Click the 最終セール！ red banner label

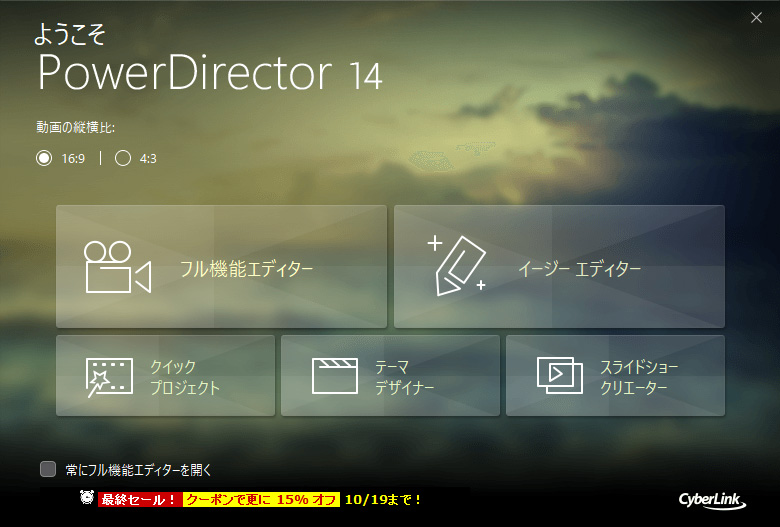[x=139, y=500]
